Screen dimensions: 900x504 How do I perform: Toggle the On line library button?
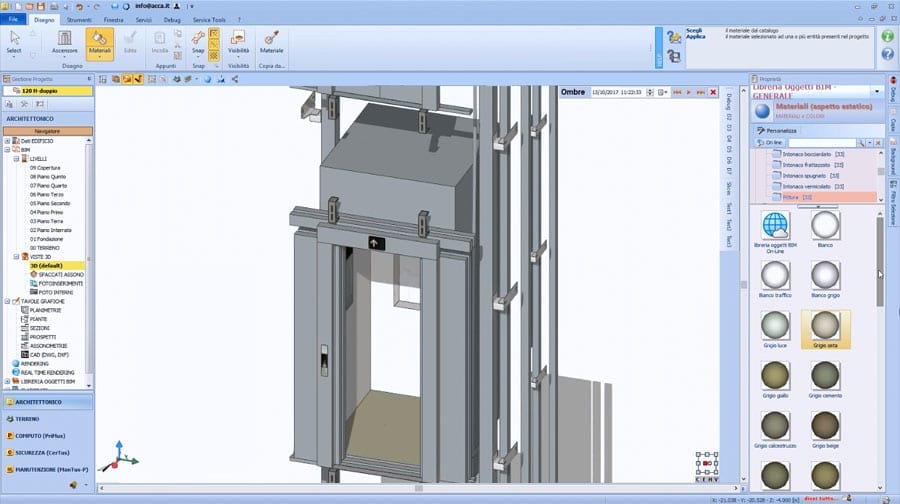tap(770, 142)
